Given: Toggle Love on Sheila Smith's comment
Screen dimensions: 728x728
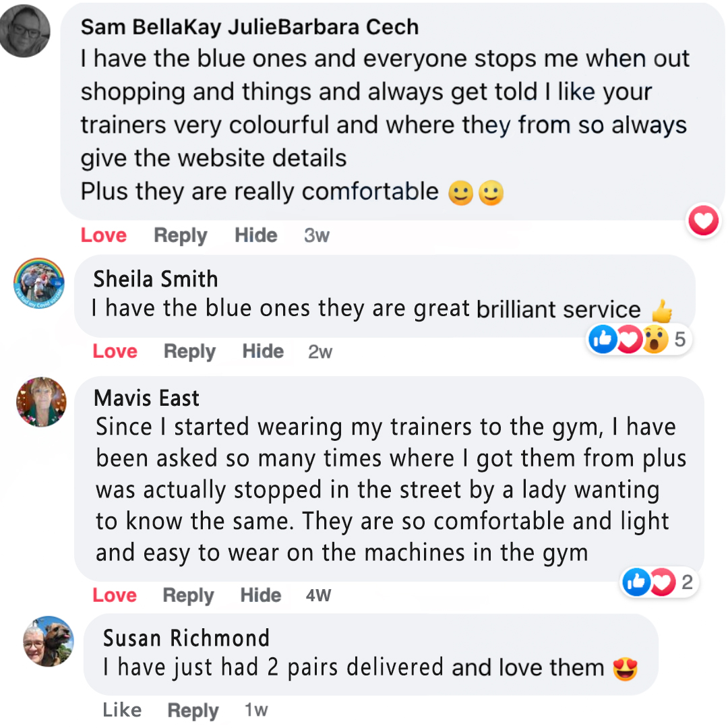Looking at the screenshot, I should 115,351.
